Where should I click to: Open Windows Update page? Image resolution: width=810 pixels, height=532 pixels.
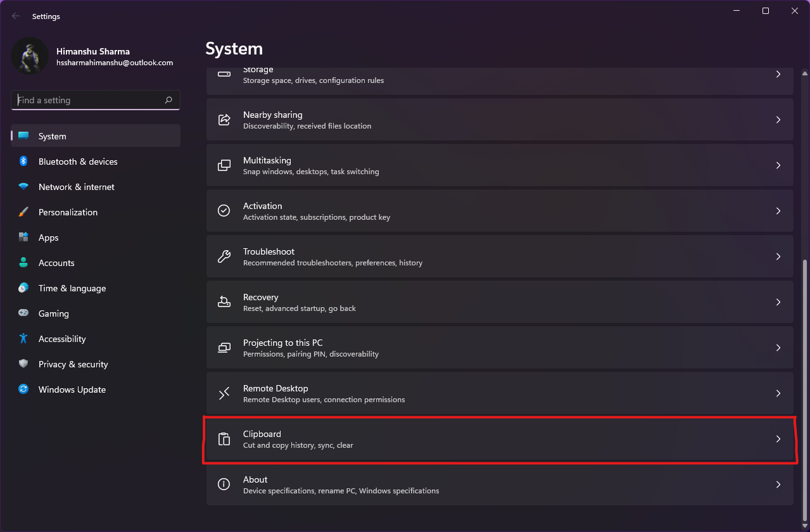[96, 389]
